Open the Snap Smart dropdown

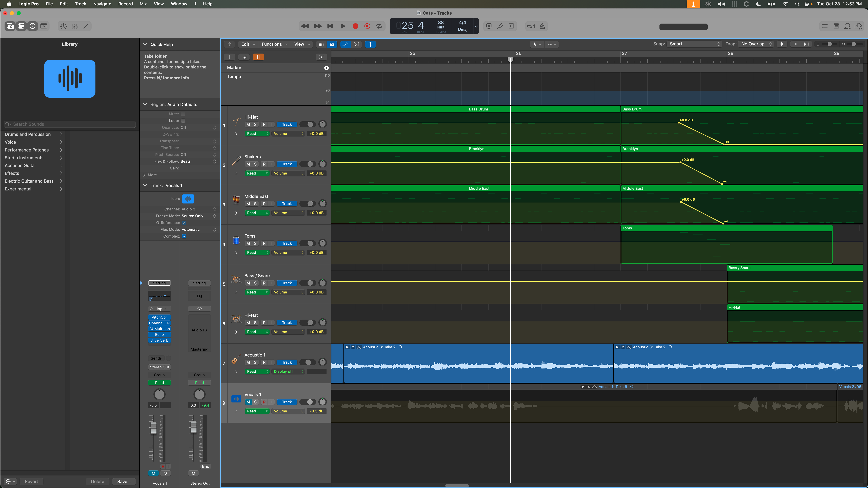694,44
